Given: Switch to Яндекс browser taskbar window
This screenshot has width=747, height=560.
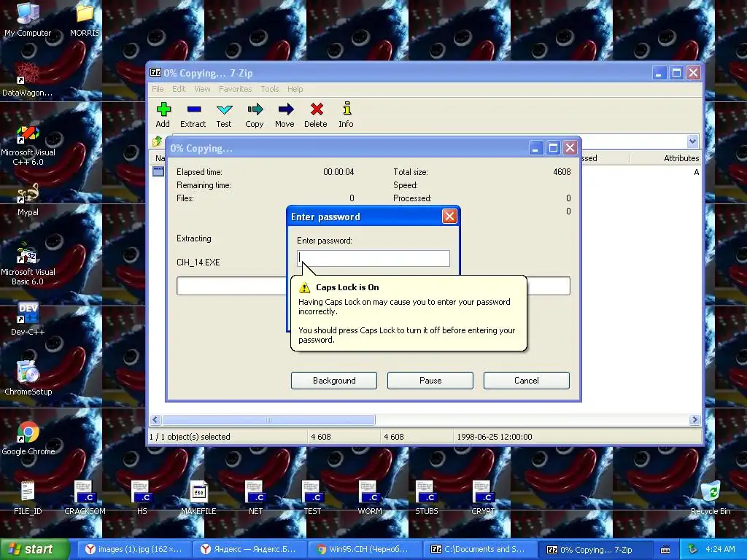Looking at the screenshot, I should (249, 550).
